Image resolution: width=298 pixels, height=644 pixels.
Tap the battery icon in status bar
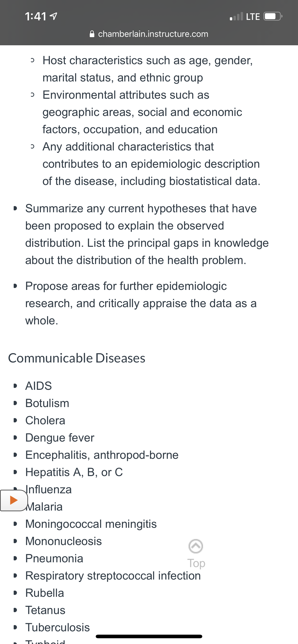pyautogui.click(x=273, y=17)
